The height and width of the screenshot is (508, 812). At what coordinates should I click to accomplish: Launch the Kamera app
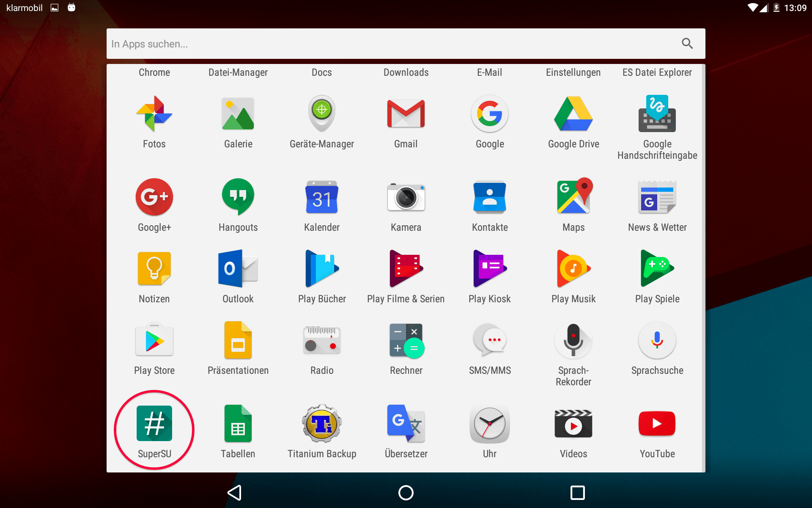pos(406,197)
